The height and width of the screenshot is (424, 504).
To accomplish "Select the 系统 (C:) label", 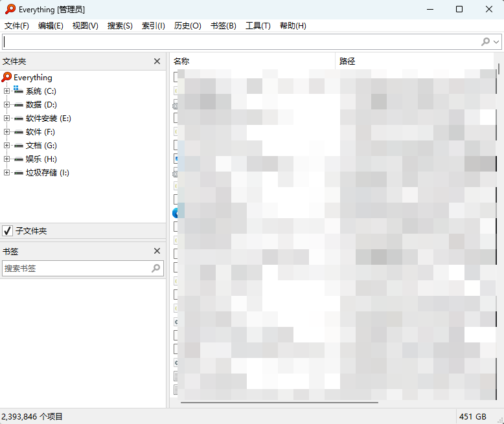I will pyautogui.click(x=41, y=91).
